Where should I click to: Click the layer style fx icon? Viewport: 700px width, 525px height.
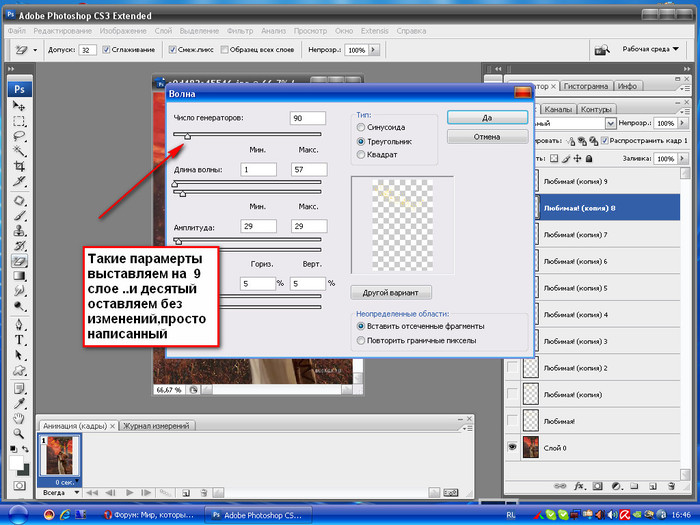(579, 486)
